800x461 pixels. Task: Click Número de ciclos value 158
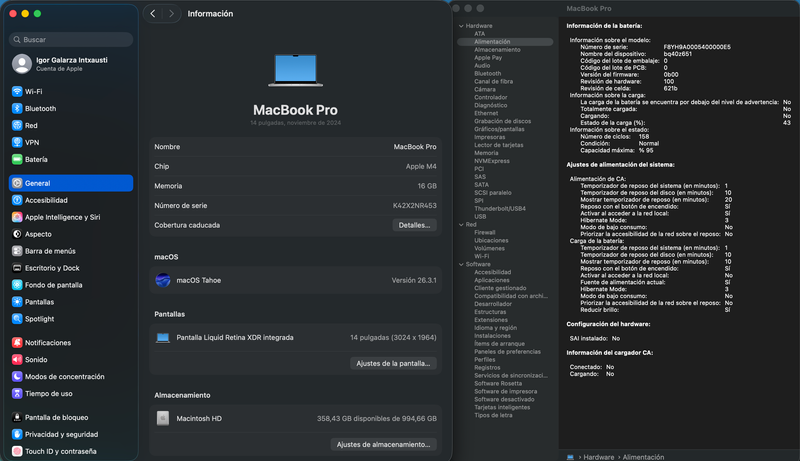[644, 137]
